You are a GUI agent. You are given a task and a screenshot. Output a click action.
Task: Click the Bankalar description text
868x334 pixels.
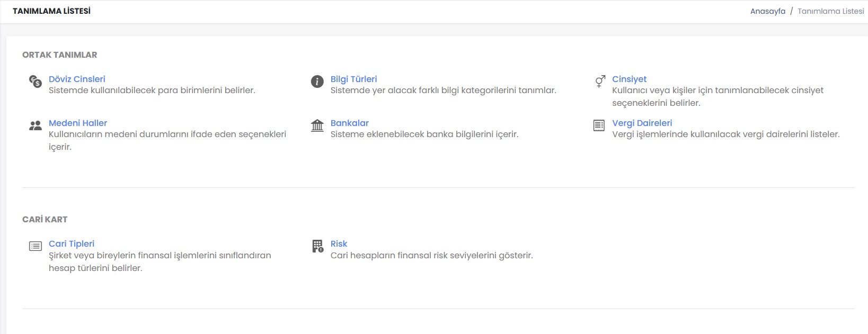point(424,134)
